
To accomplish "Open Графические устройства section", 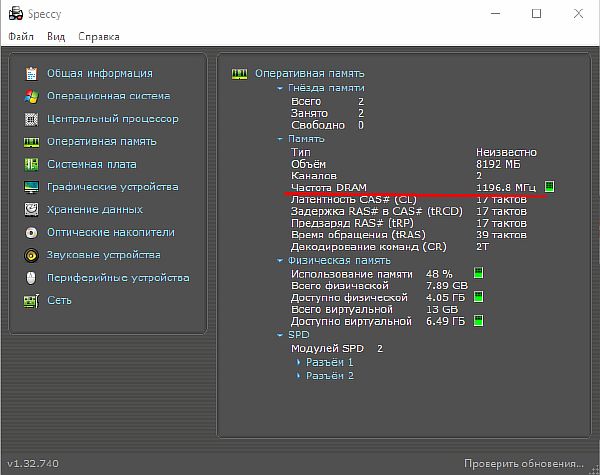I will pyautogui.click(x=113, y=187).
